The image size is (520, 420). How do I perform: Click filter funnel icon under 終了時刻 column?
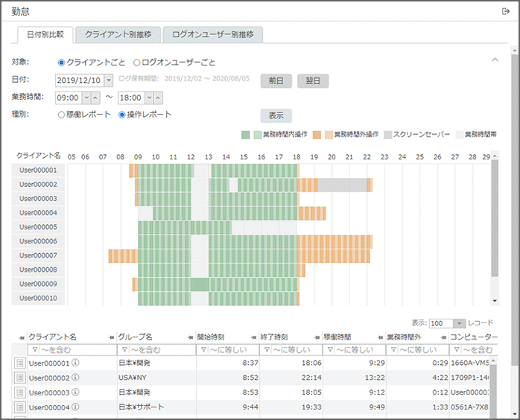pos(267,350)
